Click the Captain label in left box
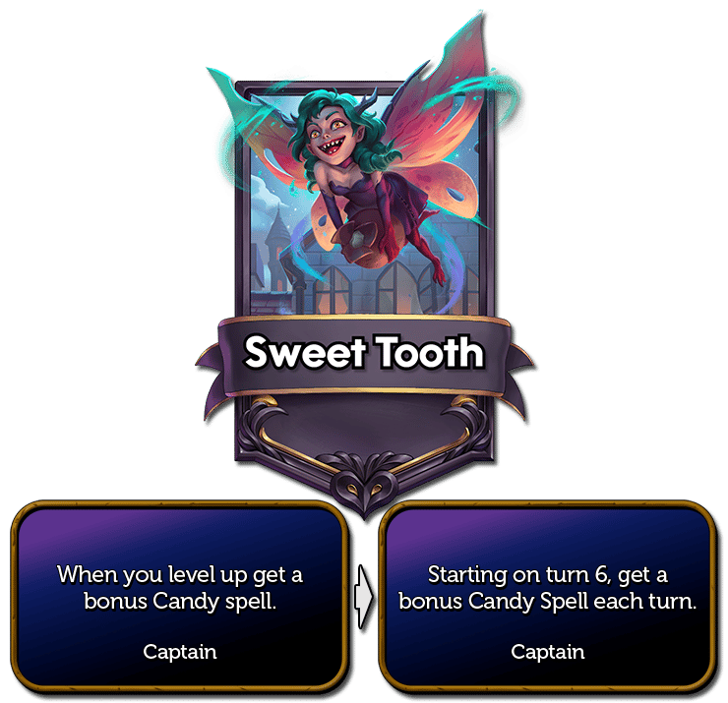Screen dimensions: 728x703 click(180, 652)
